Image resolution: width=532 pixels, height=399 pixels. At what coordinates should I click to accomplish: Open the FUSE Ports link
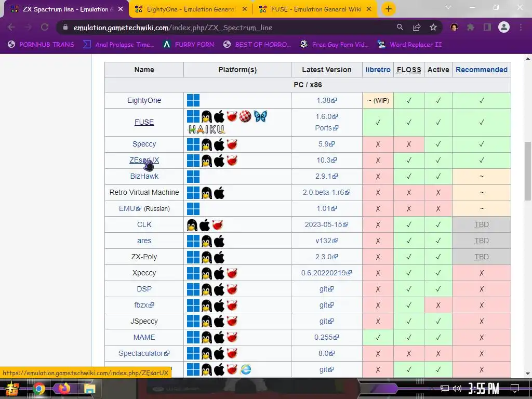tap(326, 128)
